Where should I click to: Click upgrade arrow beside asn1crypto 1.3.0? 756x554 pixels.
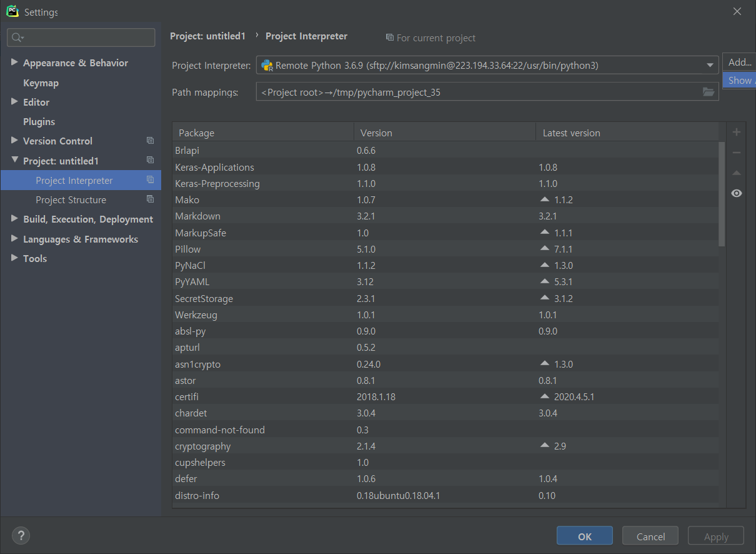(544, 364)
